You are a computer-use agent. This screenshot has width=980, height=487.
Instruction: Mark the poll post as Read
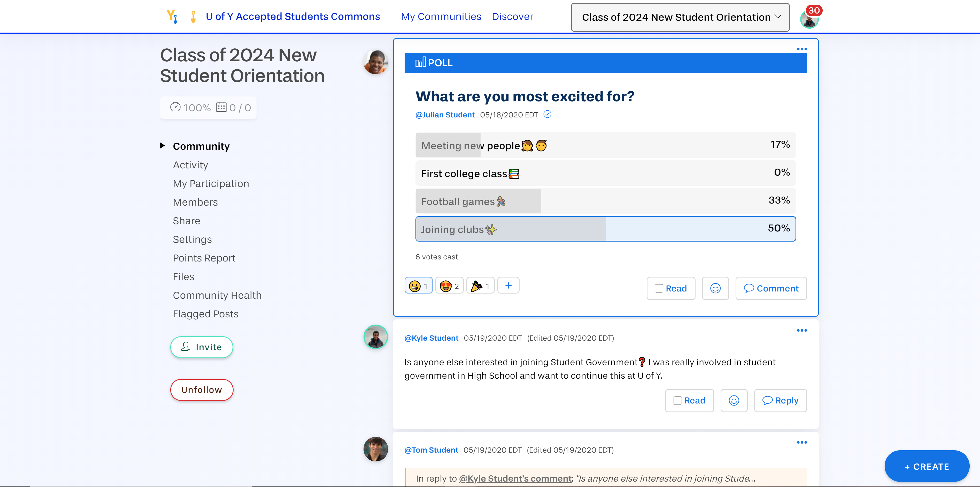click(671, 288)
